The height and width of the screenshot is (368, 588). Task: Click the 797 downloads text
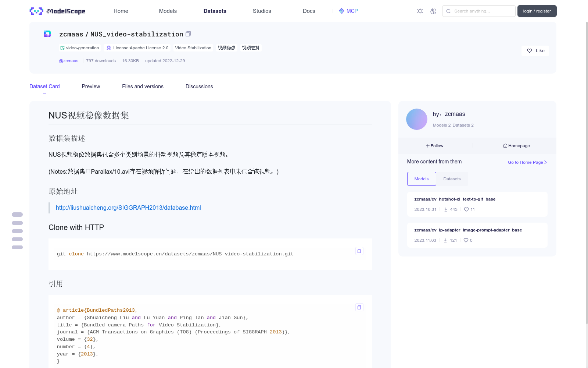coord(101,61)
